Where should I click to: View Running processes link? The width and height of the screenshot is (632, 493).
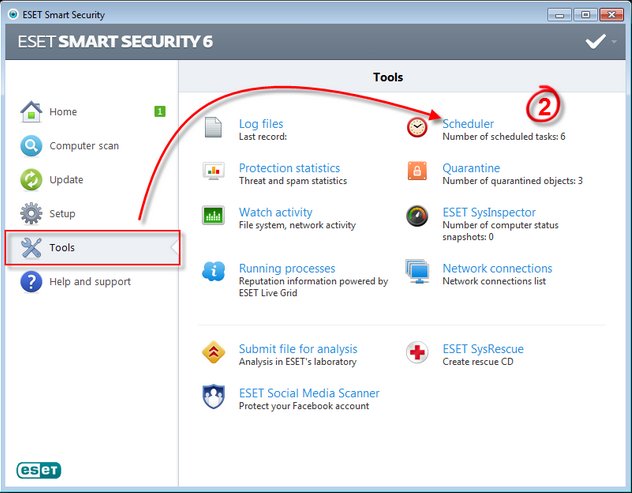287,268
